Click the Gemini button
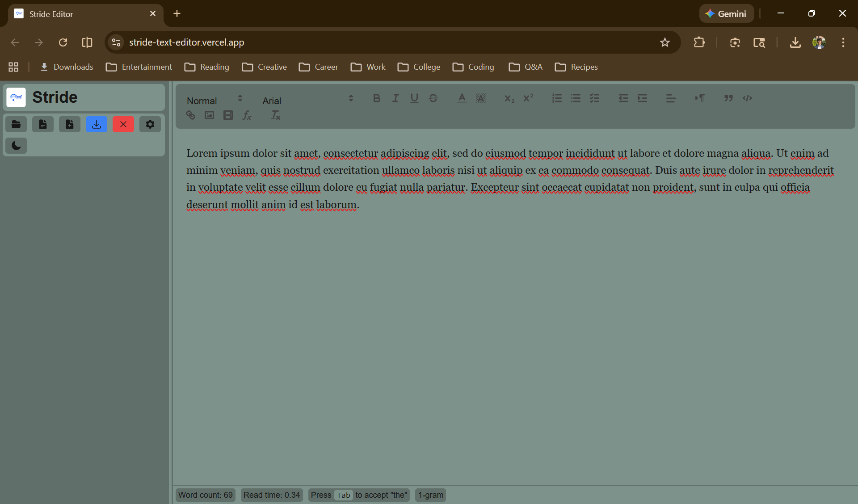Image resolution: width=858 pixels, height=504 pixels. (x=726, y=14)
